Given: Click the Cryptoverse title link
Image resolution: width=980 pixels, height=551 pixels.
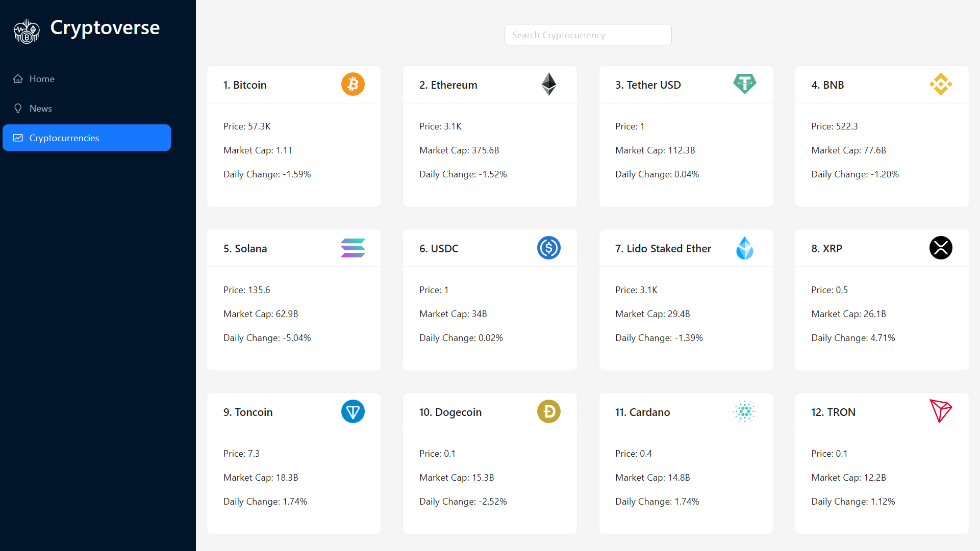Looking at the screenshot, I should (x=105, y=28).
